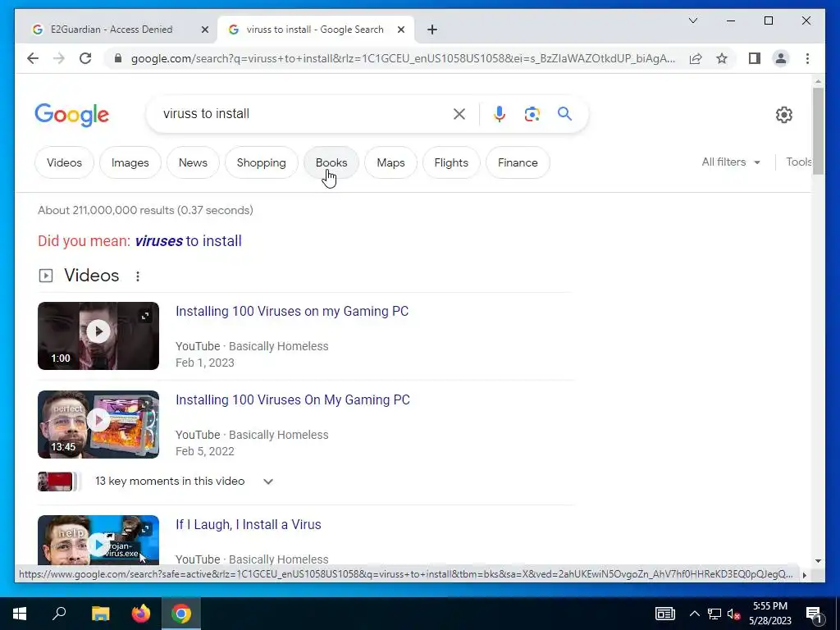Viewport: 840px width, 630px height.
Task: Open the notification center icon
Action: point(813,614)
